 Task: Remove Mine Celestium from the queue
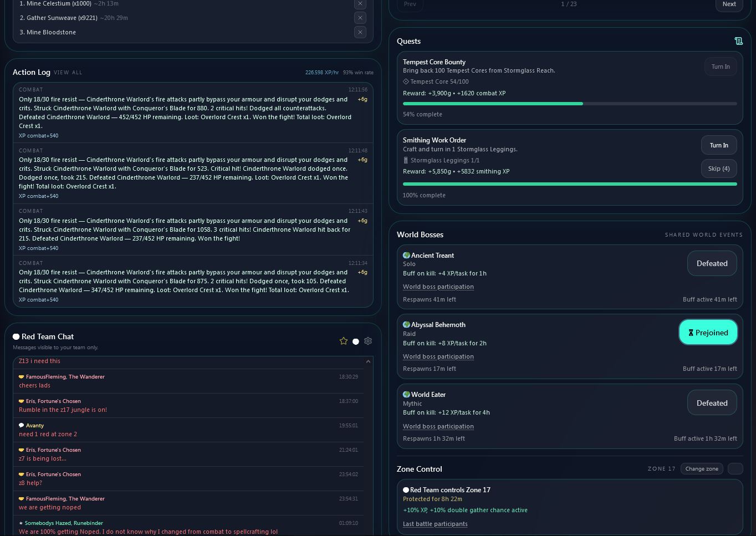click(360, 4)
